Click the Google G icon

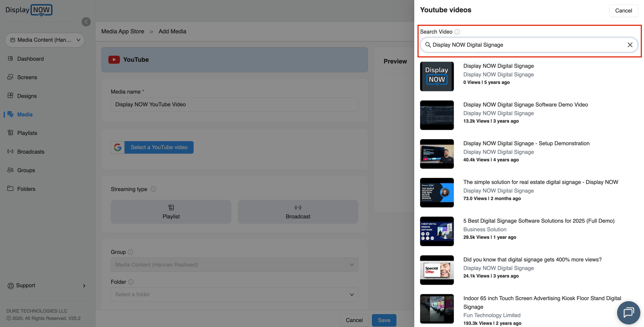pos(118,147)
